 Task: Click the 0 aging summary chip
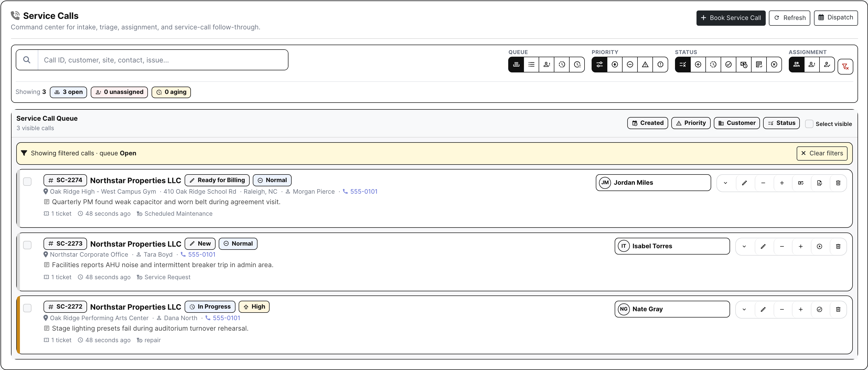point(171,92)
